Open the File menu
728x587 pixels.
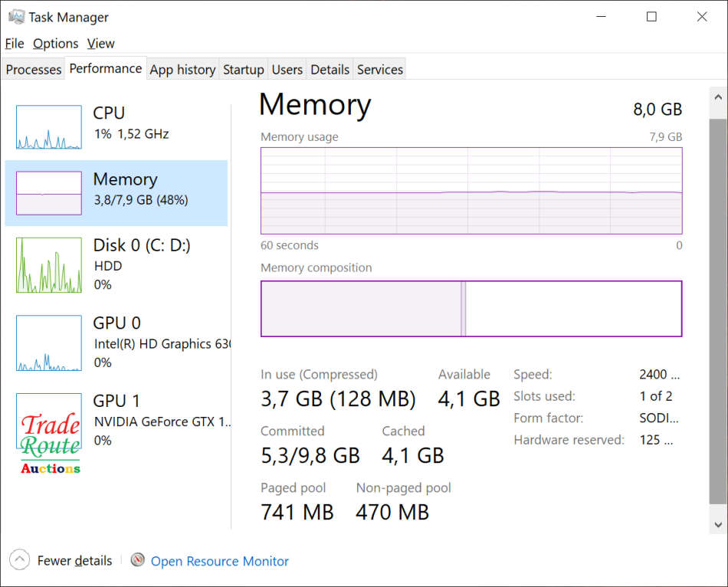(15, 44)
